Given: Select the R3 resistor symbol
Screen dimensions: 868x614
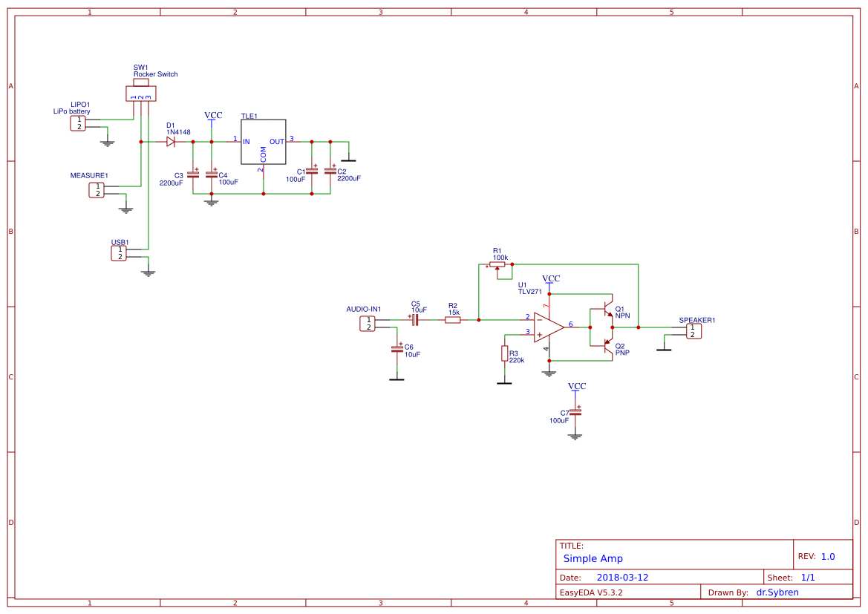Looking at the screenshot, I should pos(504,353).
